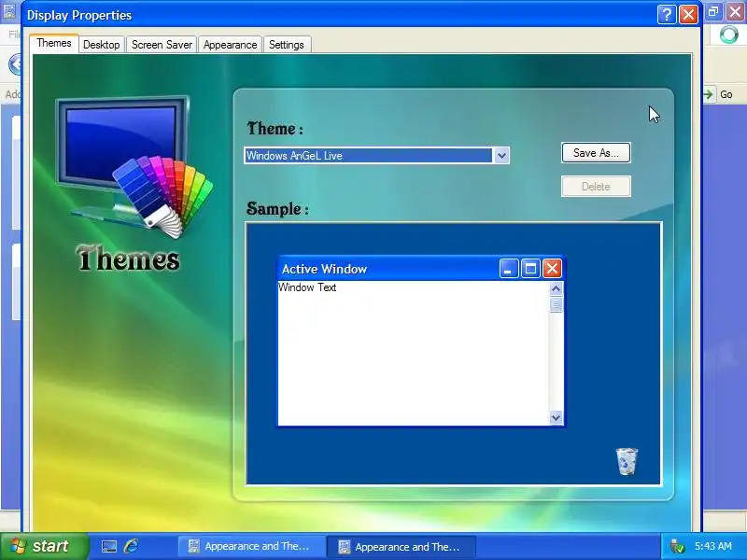Click the sample window scrollbar thumb
This screenshot has width=747, height=560.
click(556, 304)
